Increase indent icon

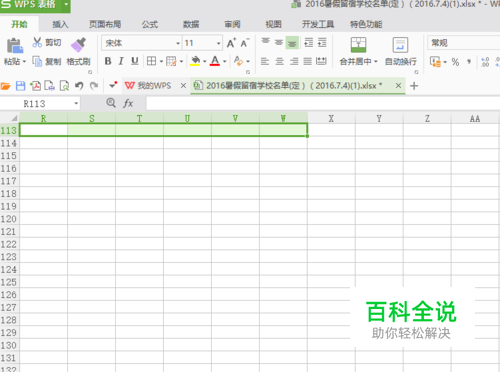pyautogui.click(x=322, y=42)
